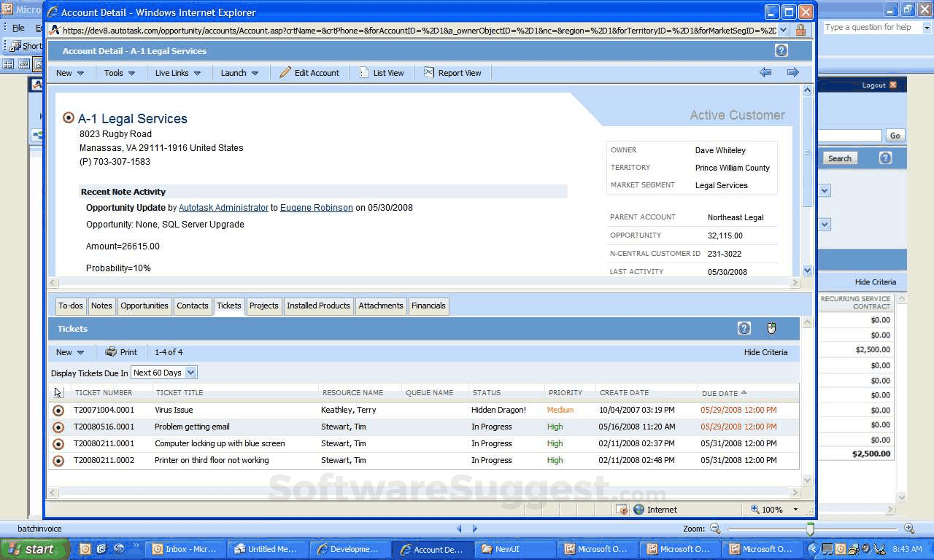Select the bullet beside A-1 Legal Services heading
The image size is (934, 560).
point(69,117)
